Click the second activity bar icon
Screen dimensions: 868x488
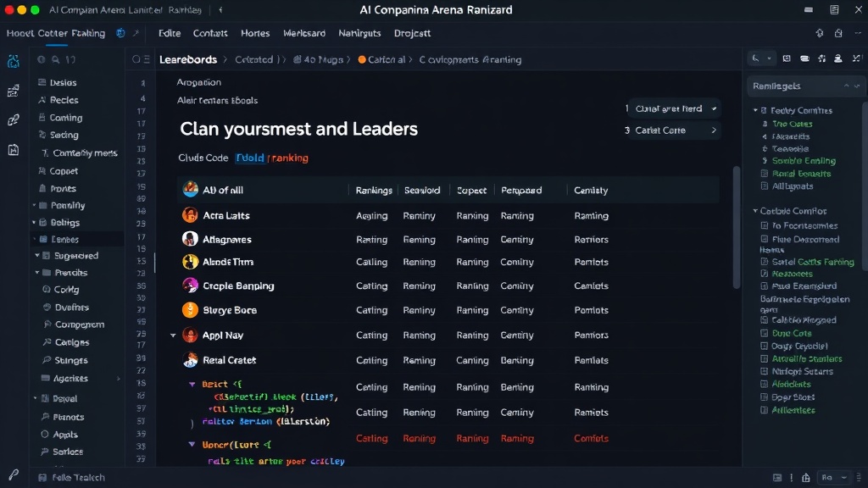click(14, 91)
